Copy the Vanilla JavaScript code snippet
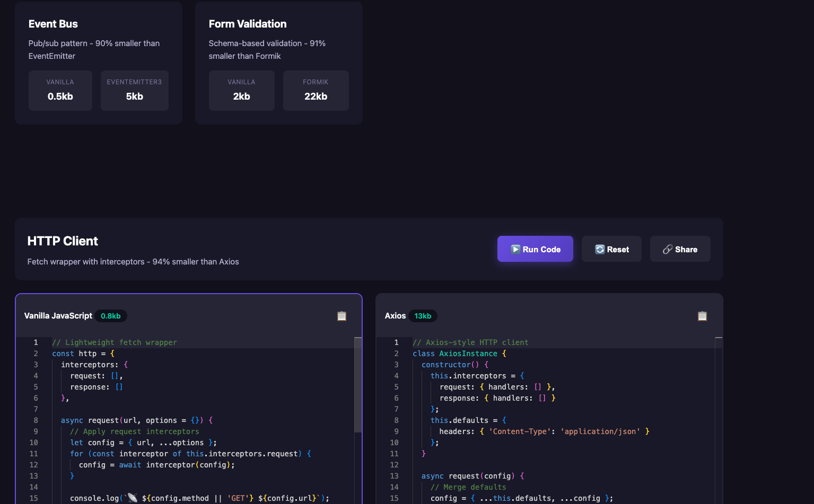This screenshot has height=504, width=814. tap(342, 315)
